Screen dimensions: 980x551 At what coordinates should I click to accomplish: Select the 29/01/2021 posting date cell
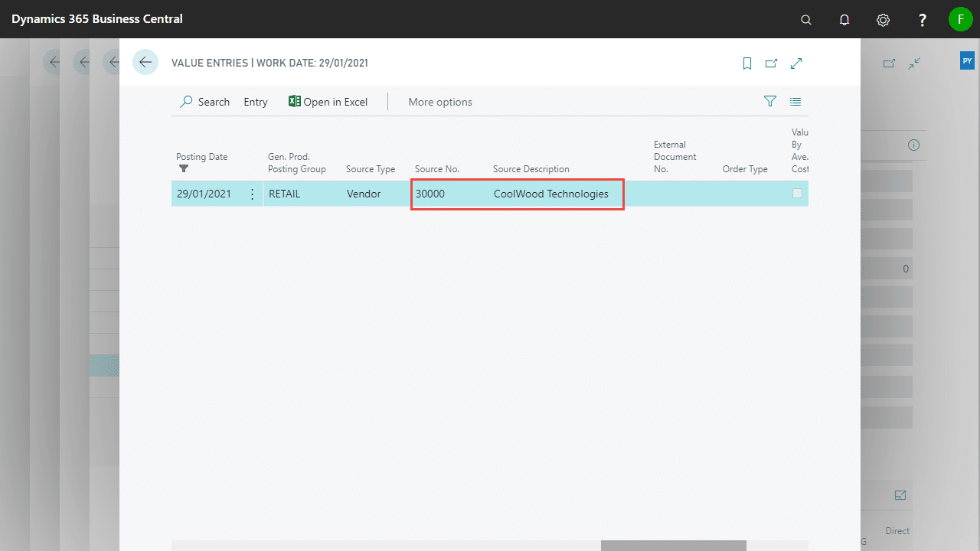coord(204,194)
